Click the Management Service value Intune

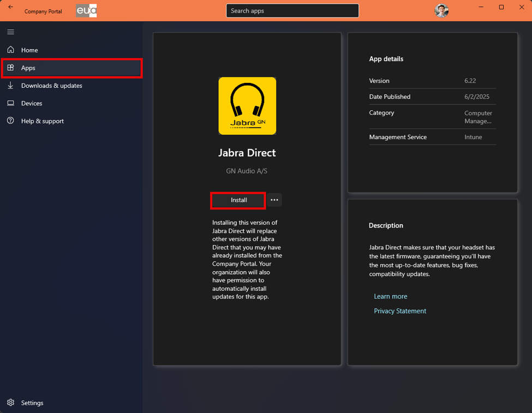click(473, 137)
